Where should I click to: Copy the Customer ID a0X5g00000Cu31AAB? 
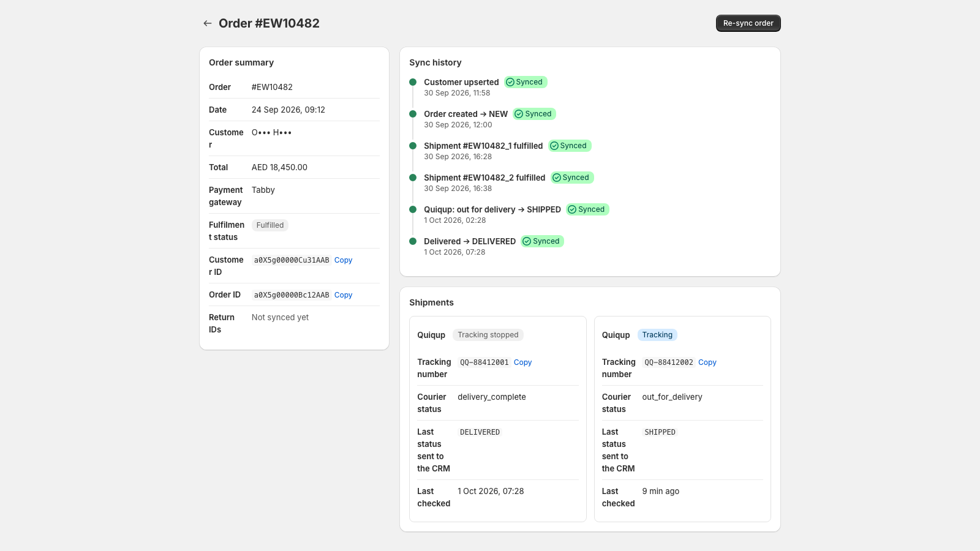(x=343, y=260)
